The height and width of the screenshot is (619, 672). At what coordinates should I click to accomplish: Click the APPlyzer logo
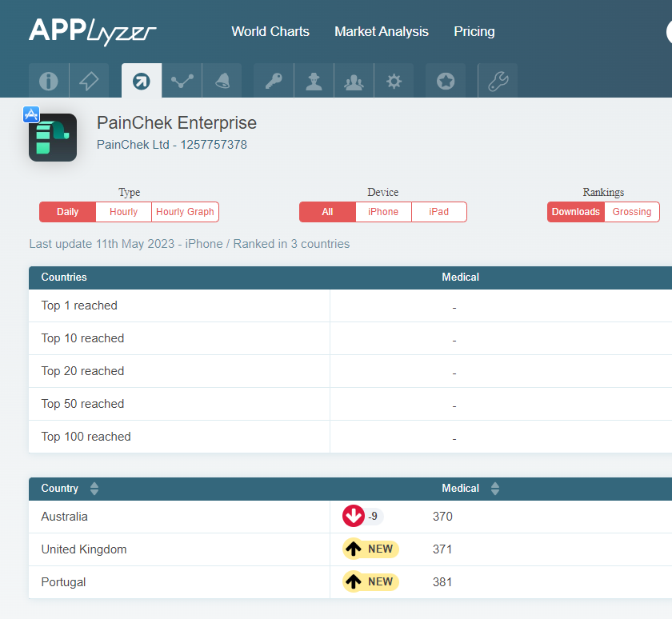[x=93, y=32]
